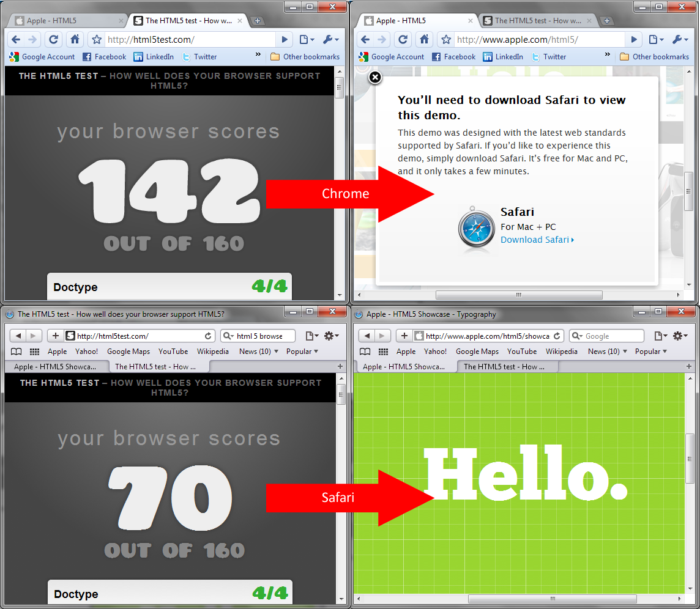
Task: Open gear settings menu in 70-score Safari window
Action: click(331, 336)
